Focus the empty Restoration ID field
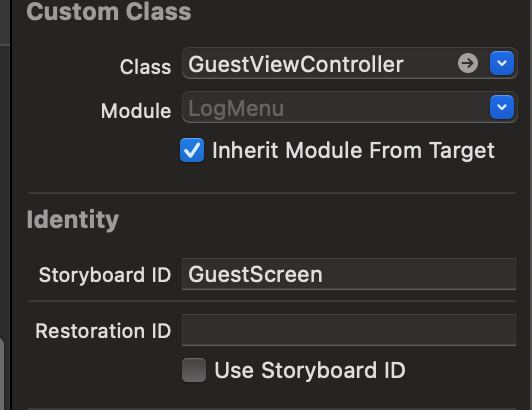The height and width of the screenshot is (410, 532). pos(349,330)
